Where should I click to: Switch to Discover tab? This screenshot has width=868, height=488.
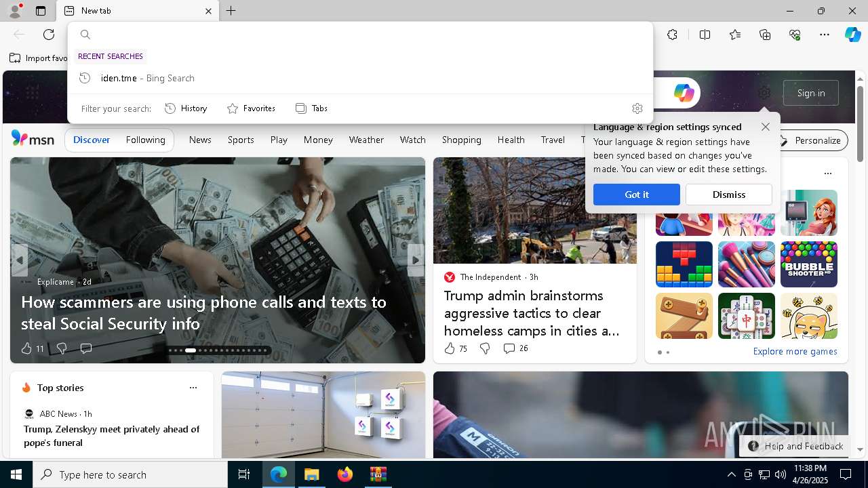point(92,140)
